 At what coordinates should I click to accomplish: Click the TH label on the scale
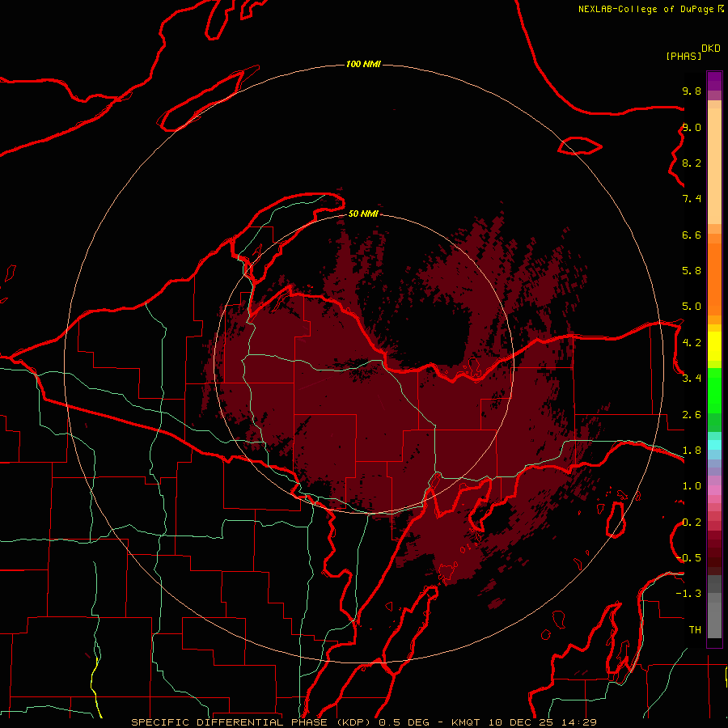695,629
